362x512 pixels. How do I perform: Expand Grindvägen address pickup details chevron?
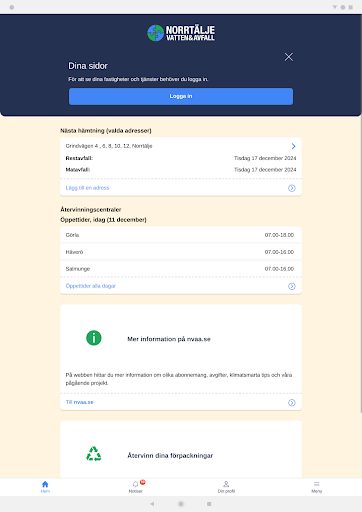coord(293,146)
